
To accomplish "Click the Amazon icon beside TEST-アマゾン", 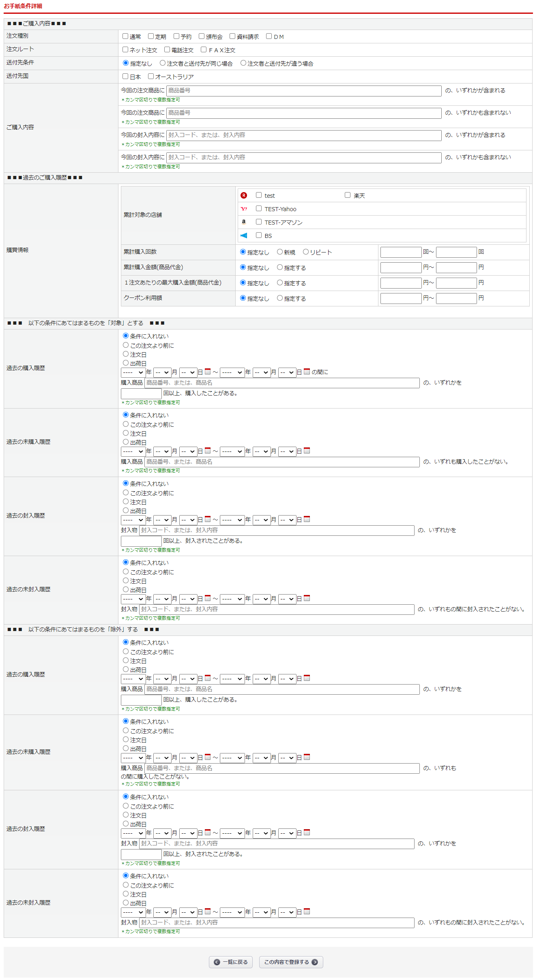I will coord(244,222).
